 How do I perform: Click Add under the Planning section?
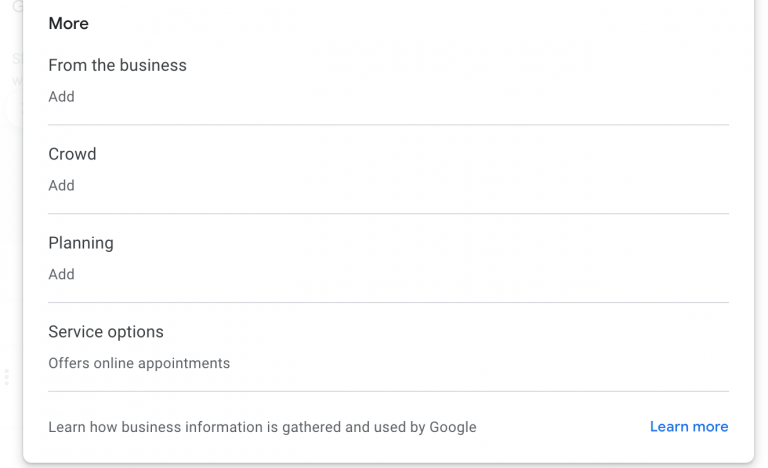tap(61, 275)
